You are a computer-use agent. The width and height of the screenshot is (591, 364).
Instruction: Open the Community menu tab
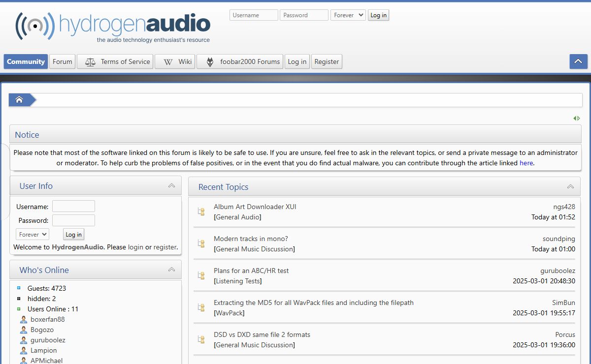tap(26, 61)
